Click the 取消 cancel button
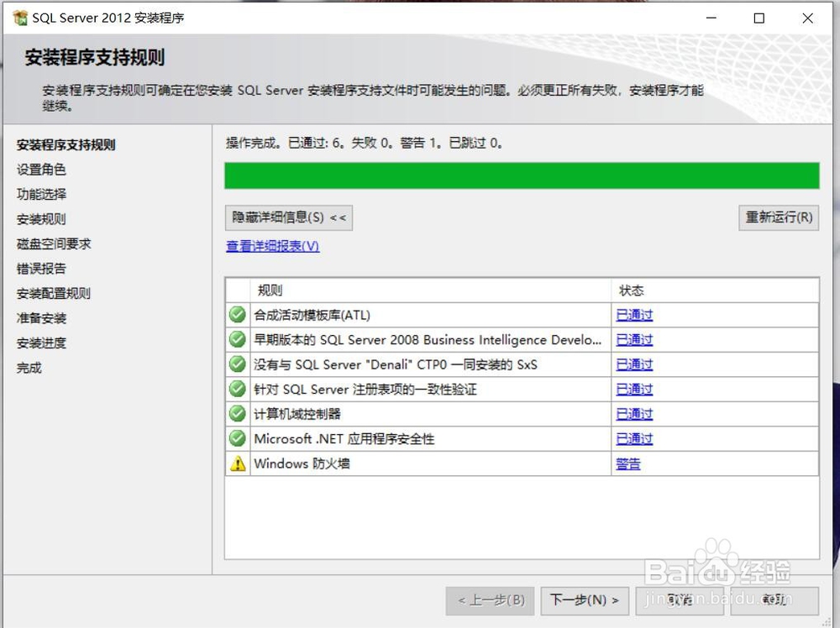Image resolution: width=840 pixels, height=628 pixels. click(x=680, y=600)
